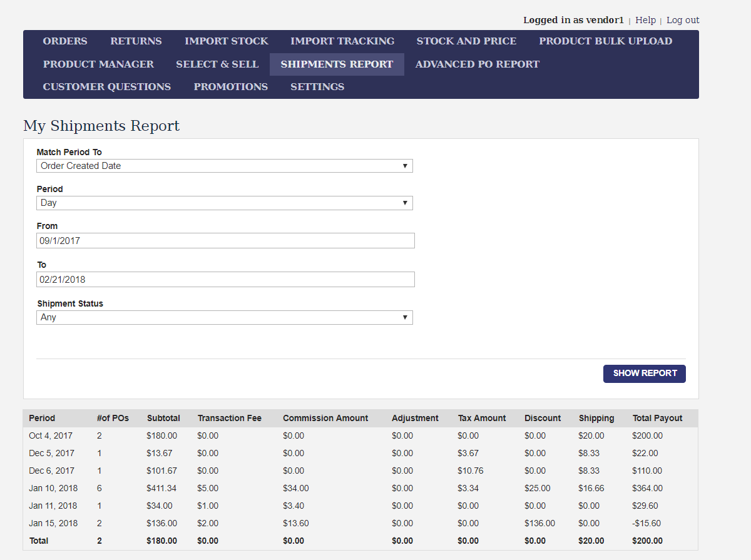Image resolution: width=751 pixels, height=560 pixels.
Task: Go to Select & Sell
Action: (217, 64)
